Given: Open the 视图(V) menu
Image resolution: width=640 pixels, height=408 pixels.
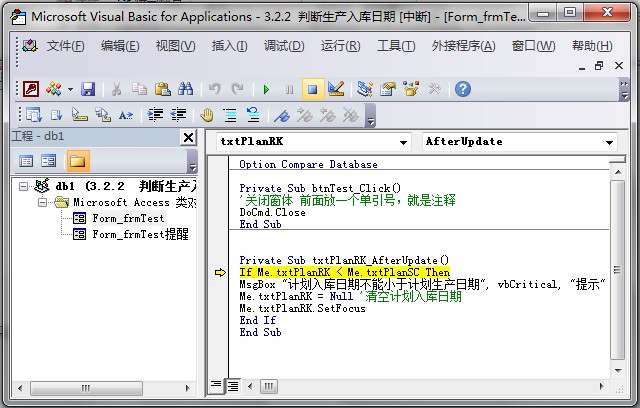Looking at the screenshot, I should 176,46.
